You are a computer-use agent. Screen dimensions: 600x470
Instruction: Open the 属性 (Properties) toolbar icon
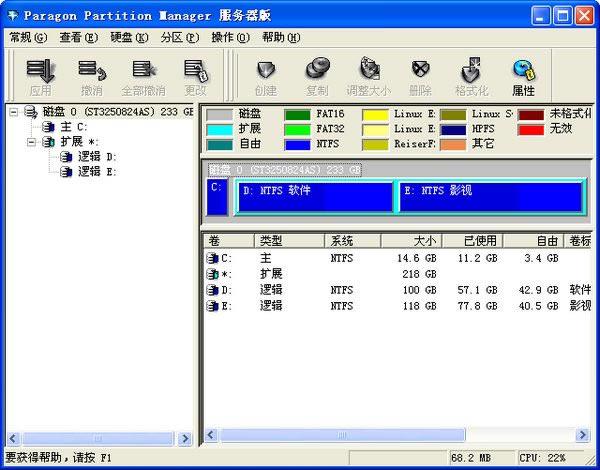tap(523, 75)
